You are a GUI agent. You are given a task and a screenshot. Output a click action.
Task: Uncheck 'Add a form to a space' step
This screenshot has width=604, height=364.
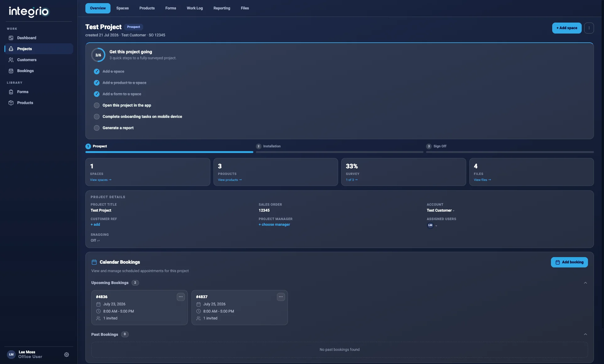point(97,94)
